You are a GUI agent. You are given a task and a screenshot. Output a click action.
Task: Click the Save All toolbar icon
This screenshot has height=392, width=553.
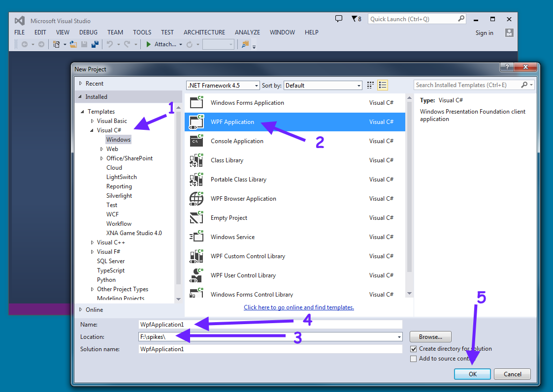[95, 44]
